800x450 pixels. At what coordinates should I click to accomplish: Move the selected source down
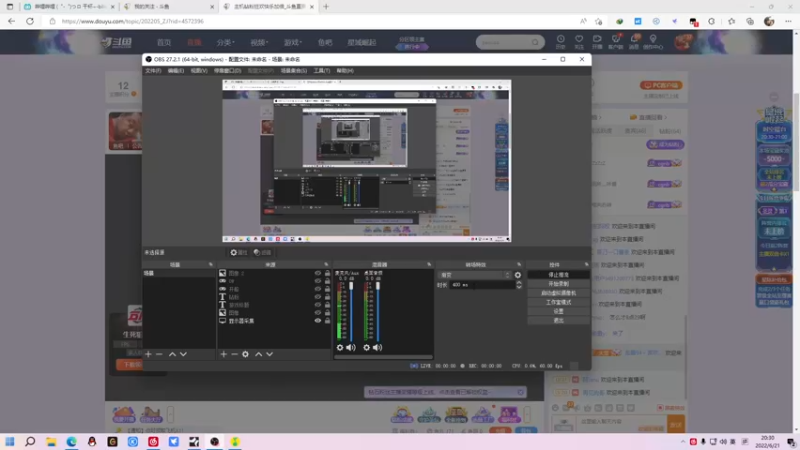click(269, 354)
